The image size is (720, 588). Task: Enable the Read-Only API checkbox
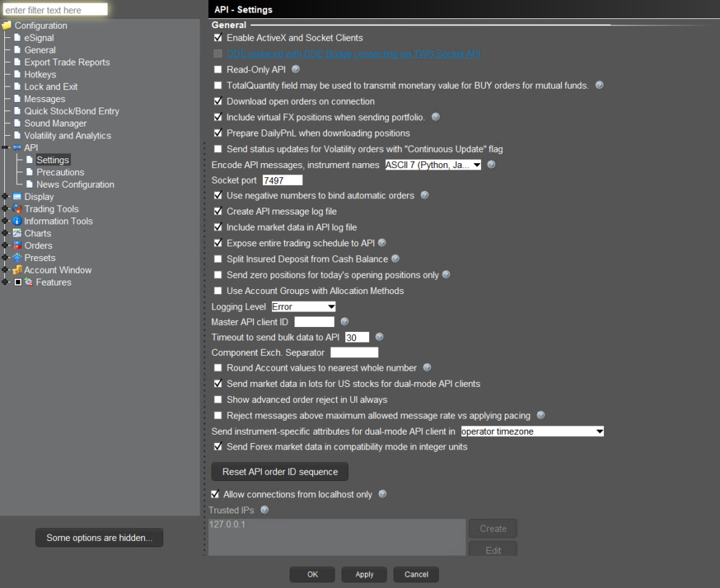pyautogui.click(x=218, y=69)
